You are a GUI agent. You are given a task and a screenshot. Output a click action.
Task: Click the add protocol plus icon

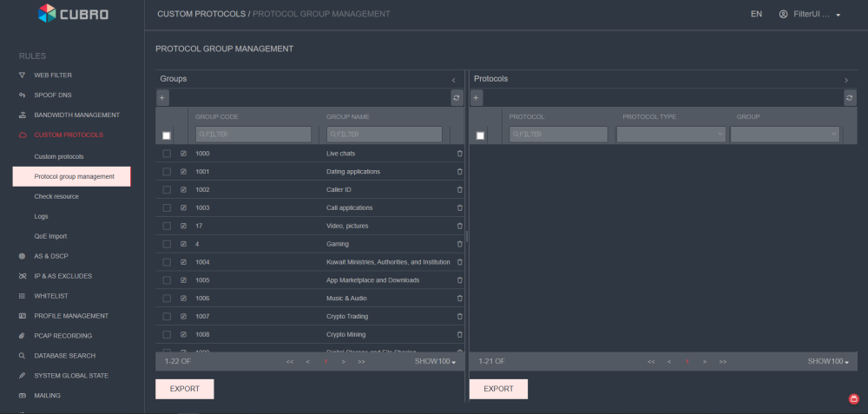(477, 98)
